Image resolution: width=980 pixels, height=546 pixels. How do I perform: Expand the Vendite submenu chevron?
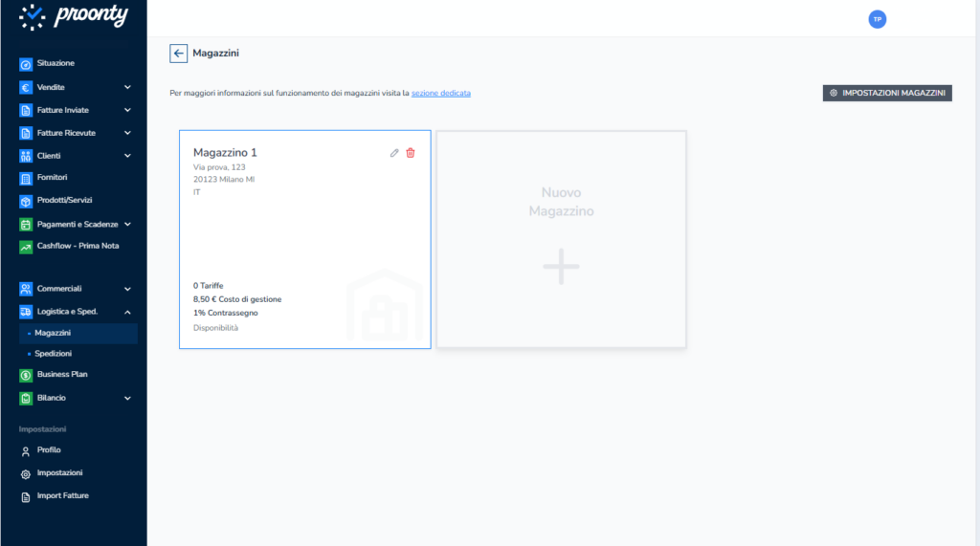[127, 87]
